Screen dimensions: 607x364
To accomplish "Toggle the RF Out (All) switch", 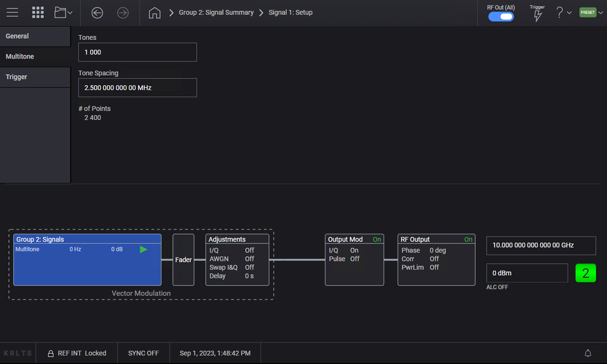I will [x=501, y=17].
